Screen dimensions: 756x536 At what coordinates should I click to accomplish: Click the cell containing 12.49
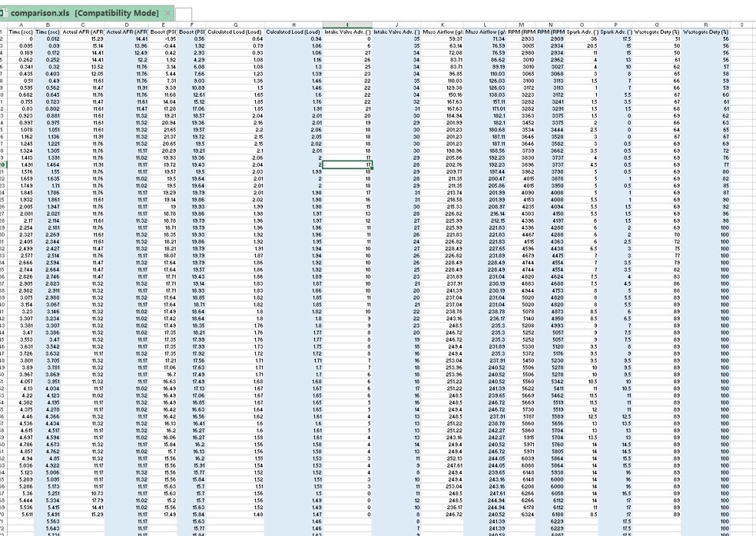(x=127, y=53)
